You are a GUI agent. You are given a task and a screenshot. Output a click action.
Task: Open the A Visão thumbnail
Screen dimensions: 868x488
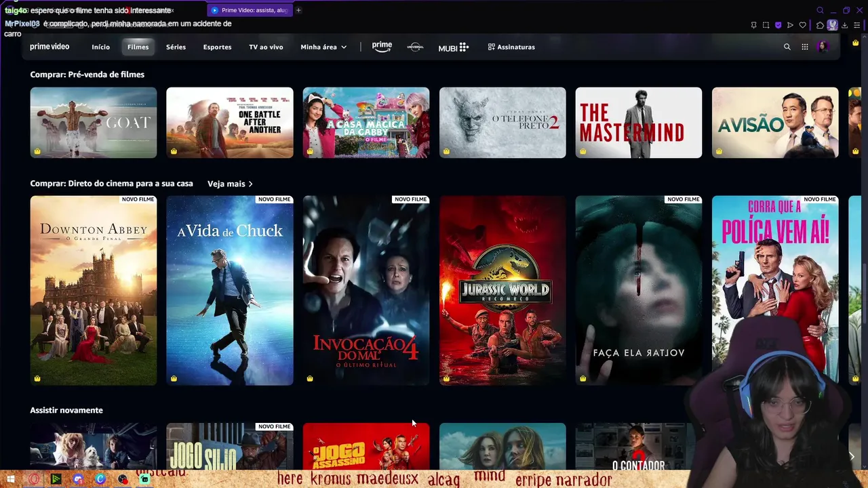coord(775,123)
